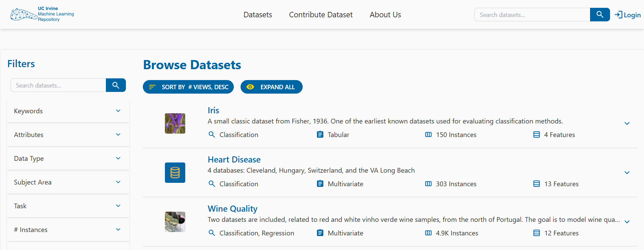Expand the Task filter section
This screenshot has width=644, height=250.
(68, 206)
